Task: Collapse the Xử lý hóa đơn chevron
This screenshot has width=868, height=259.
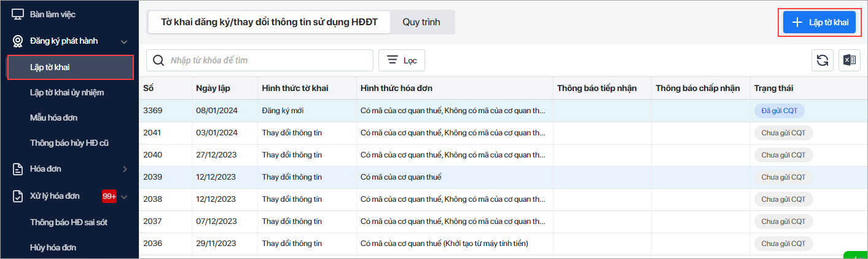Action: click(x=124, y=197)
